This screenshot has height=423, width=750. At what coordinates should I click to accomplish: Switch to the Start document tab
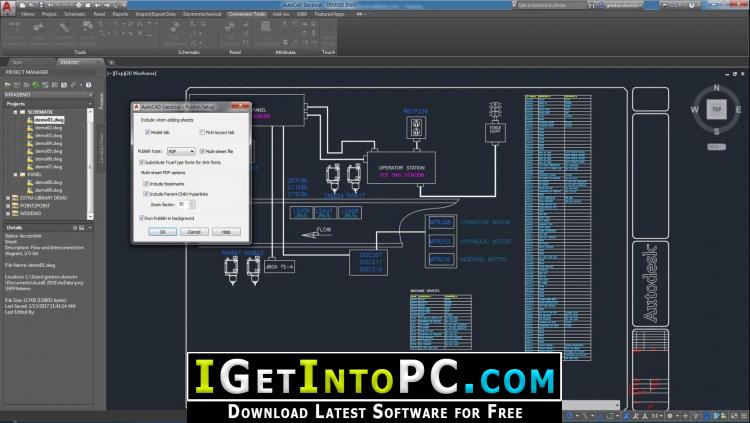[17, 62]
